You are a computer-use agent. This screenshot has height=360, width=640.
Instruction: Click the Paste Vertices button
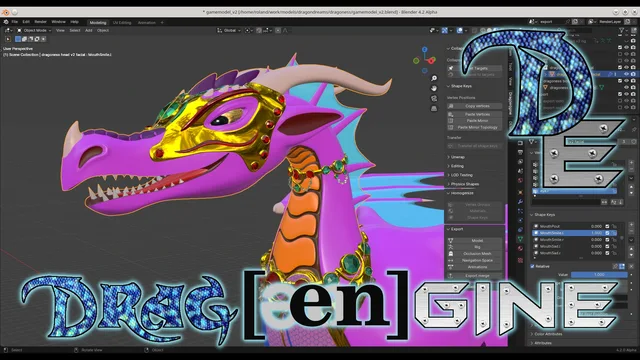(475, 114)
